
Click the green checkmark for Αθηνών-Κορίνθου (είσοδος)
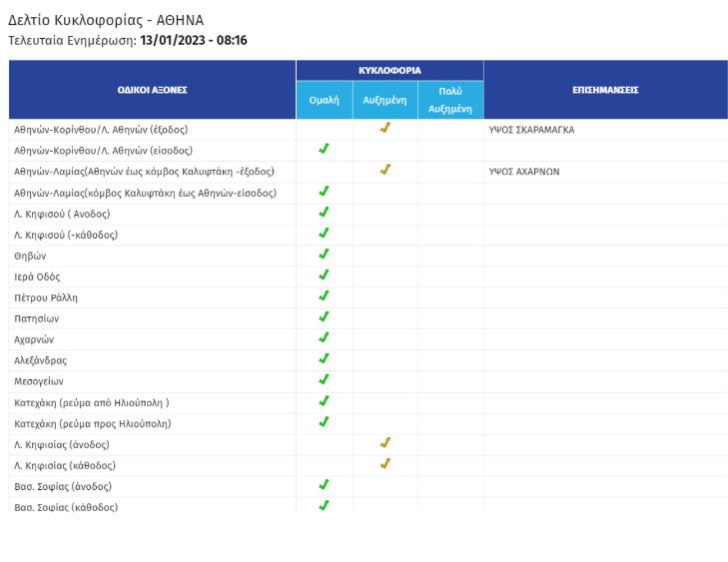324,150
